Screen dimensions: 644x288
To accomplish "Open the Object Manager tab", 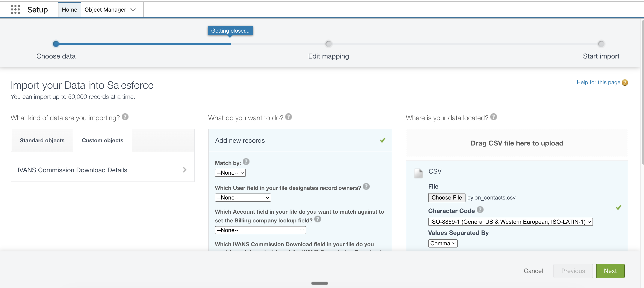I will coord(105,9).
